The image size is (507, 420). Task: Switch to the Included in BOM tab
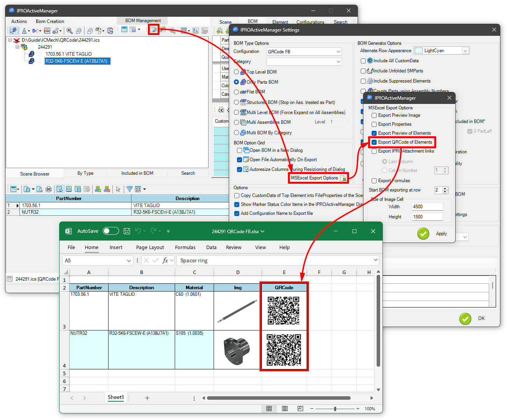click(137, 173)
